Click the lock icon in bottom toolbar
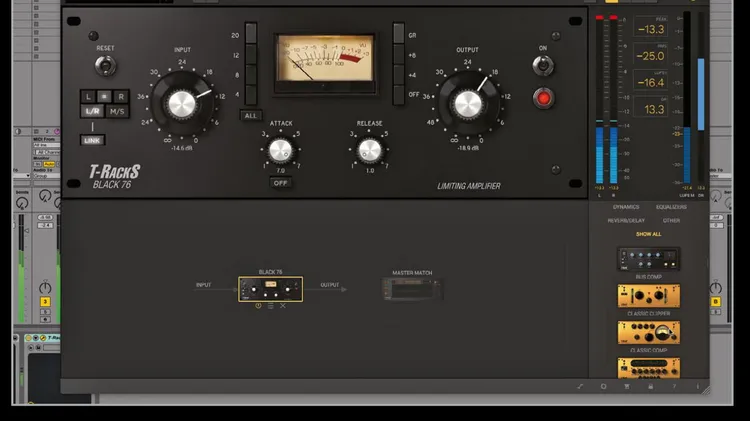 [x=651, y=386]
